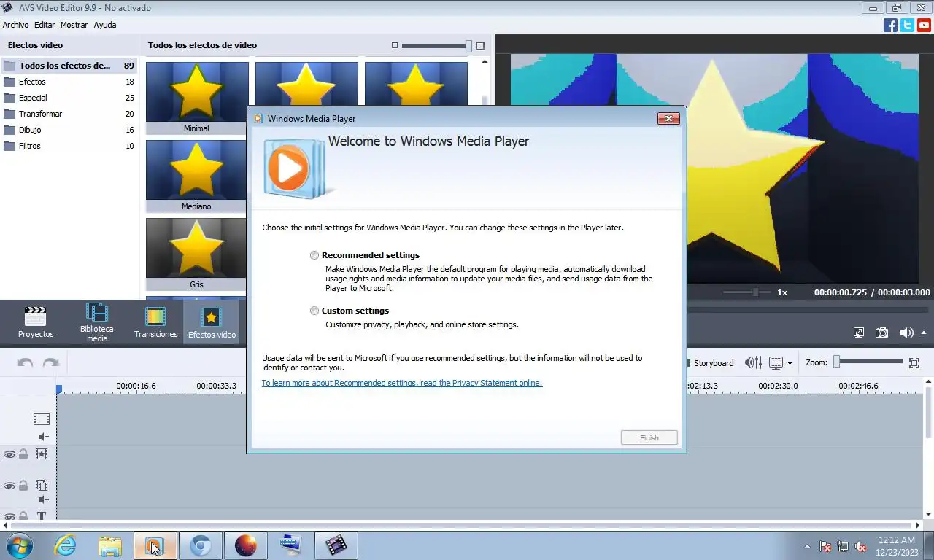Mute preview with the speaker icon
This screenshot has height=560, width=934.
coord(906,332)
